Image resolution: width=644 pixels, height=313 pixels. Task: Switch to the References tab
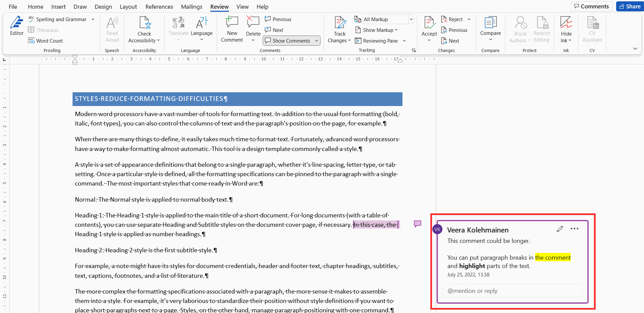(x=159, y=7)
